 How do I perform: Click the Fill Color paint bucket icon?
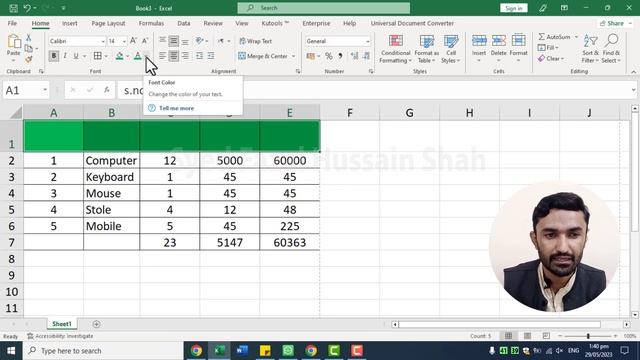pyautogui.click(x=119, y=56)
